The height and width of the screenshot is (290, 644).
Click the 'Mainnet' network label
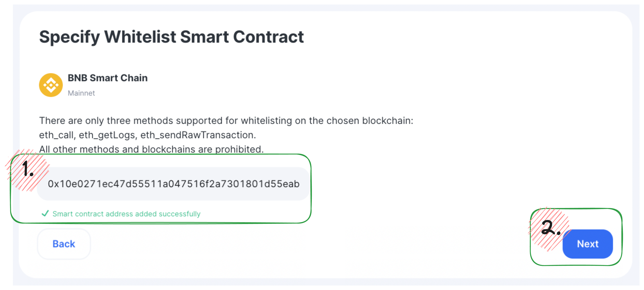(x=81, y=93)
